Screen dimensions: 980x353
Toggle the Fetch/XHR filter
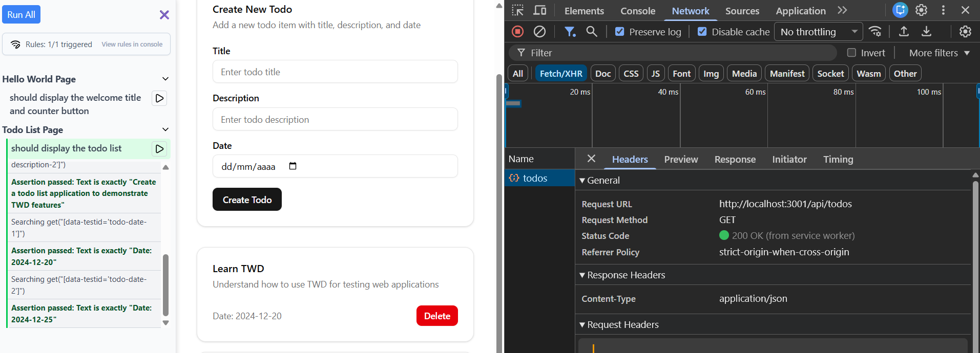561,73
